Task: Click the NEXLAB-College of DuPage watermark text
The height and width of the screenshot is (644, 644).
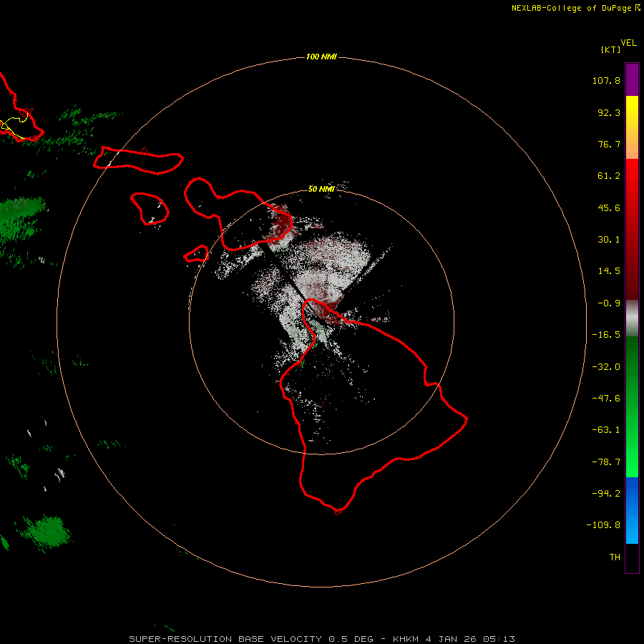Action: pyautogui.click(x=575, y=8)
